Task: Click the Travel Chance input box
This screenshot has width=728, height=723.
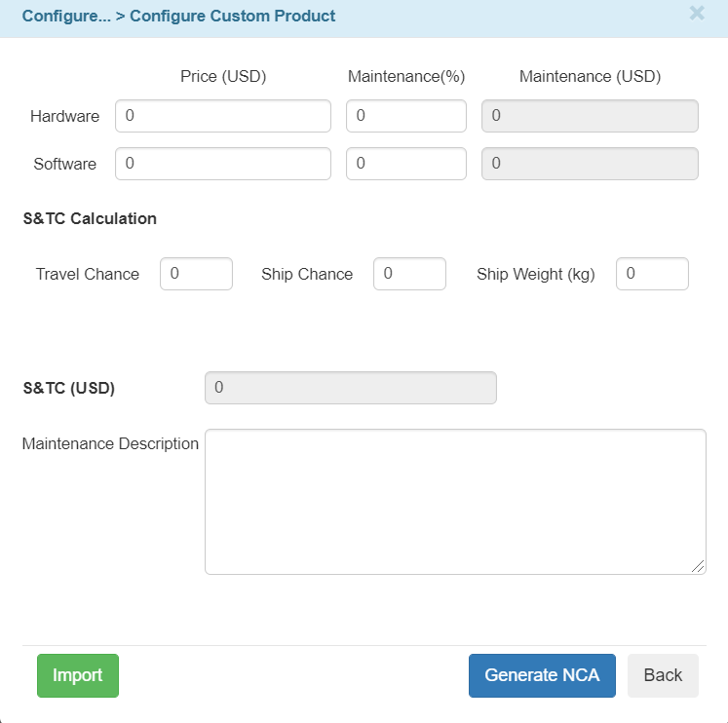Action: [x=196, y=274]
